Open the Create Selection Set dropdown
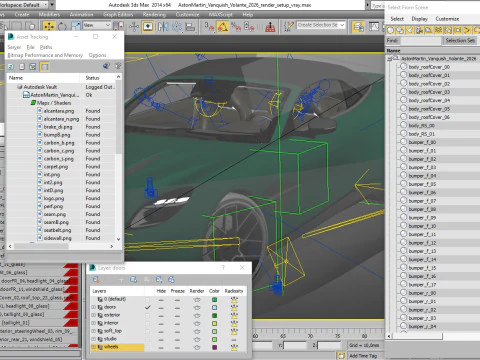This screenshot has height=360, width=480. [x=321, y=25]
